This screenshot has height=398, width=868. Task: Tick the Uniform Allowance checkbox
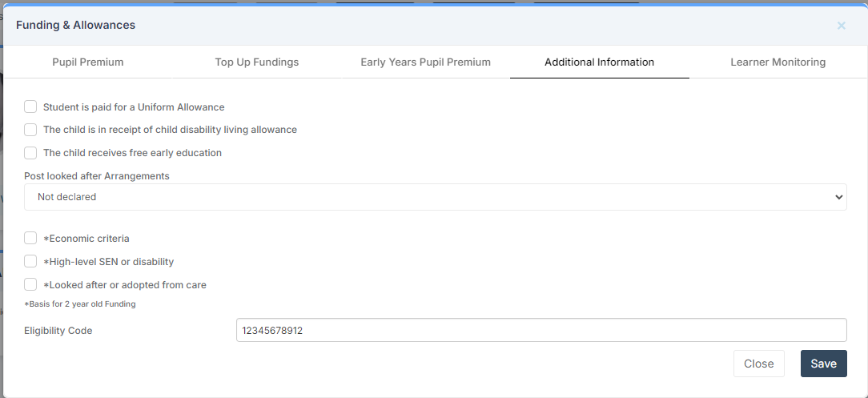coord(30,107)
